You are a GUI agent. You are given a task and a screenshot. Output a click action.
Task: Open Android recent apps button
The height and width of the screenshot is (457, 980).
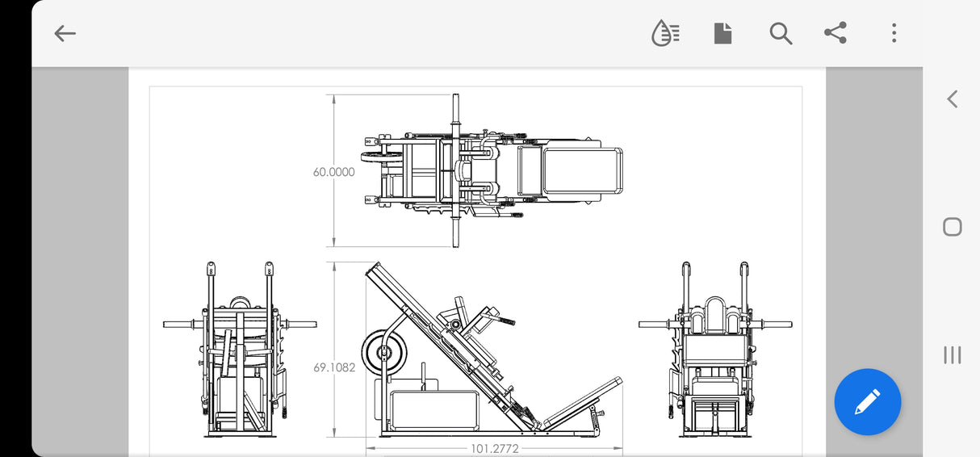click(x=953, y=354)
